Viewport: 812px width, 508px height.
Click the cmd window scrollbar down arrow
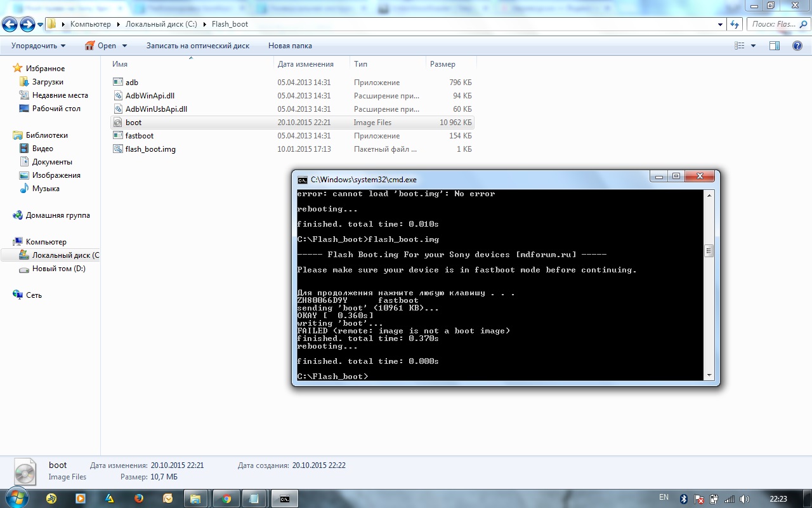coord(709,375)
